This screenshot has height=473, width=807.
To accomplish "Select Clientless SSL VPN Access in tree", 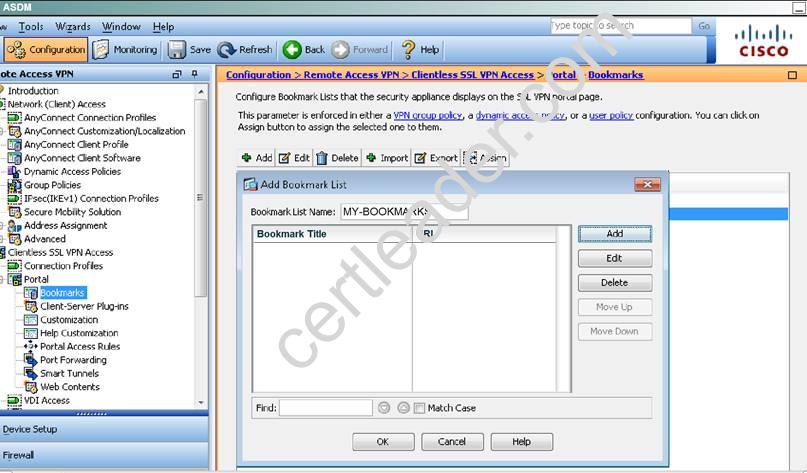I will [60, 253].
